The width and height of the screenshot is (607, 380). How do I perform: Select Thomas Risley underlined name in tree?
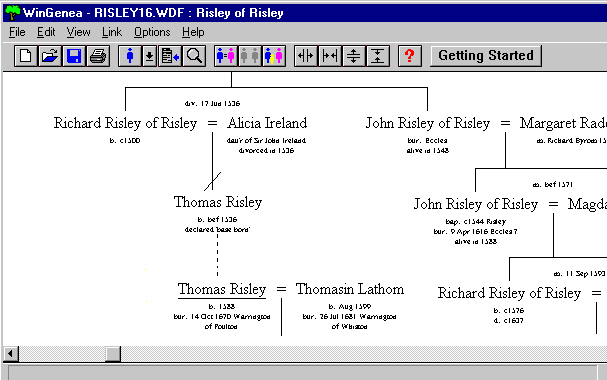(222, 289)
